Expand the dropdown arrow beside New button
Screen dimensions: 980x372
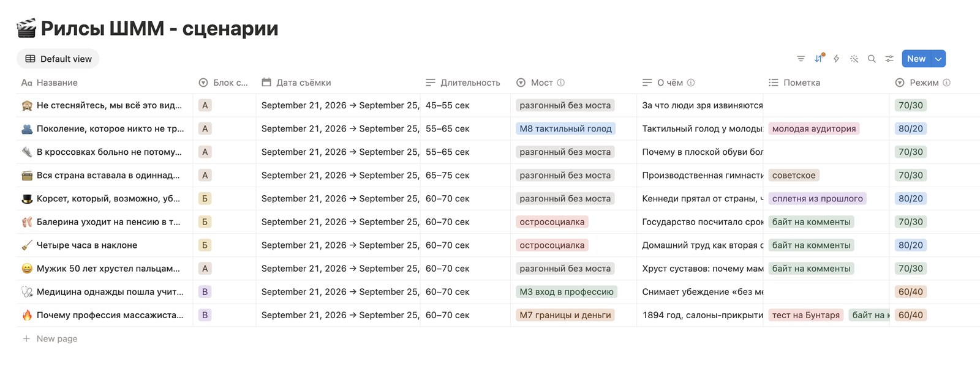click(x=938, y=59)
